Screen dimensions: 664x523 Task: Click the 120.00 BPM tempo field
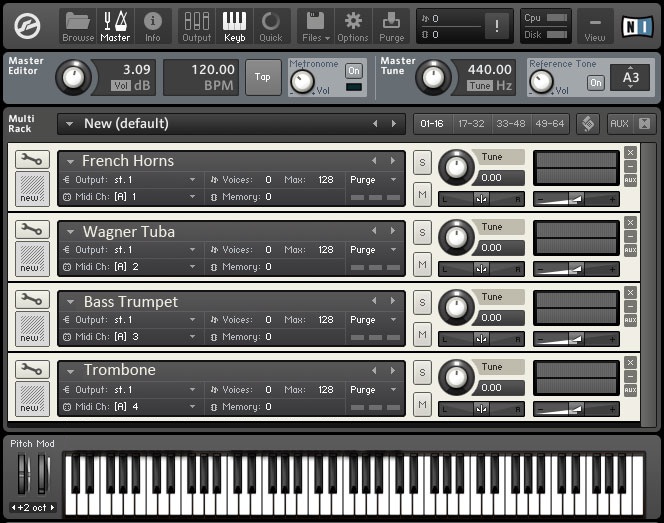click(202, 77)
